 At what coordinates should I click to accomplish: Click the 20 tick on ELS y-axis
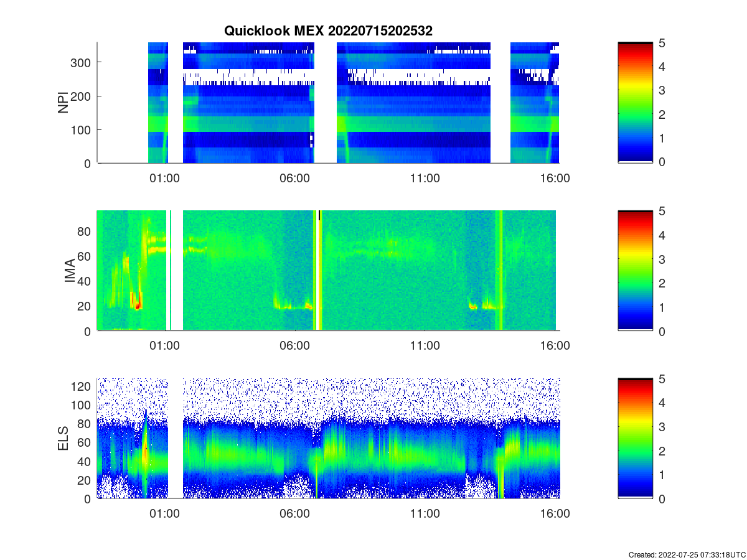85,480
